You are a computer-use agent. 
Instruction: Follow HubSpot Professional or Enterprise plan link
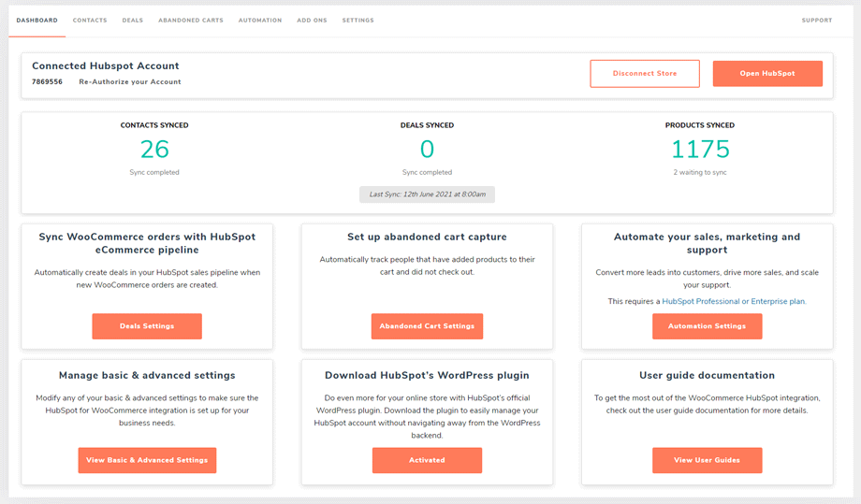point(734,301)
